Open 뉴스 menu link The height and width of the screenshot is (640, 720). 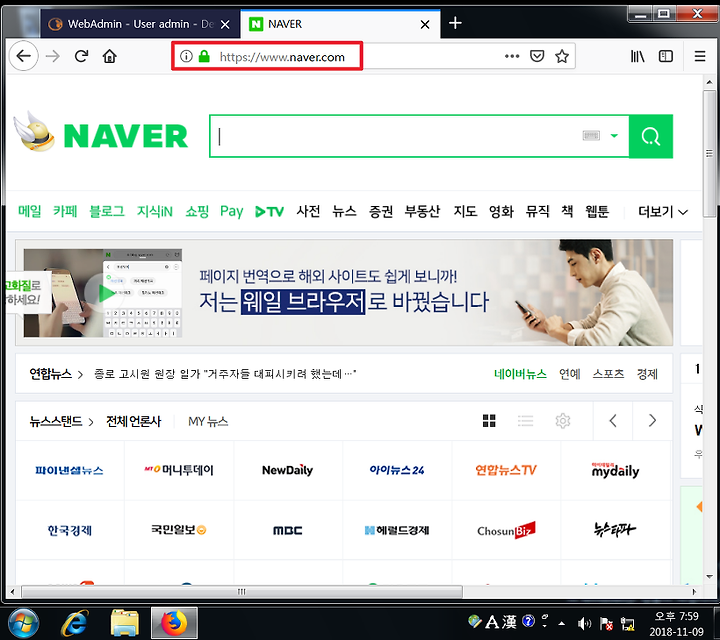tap(344, 211)
